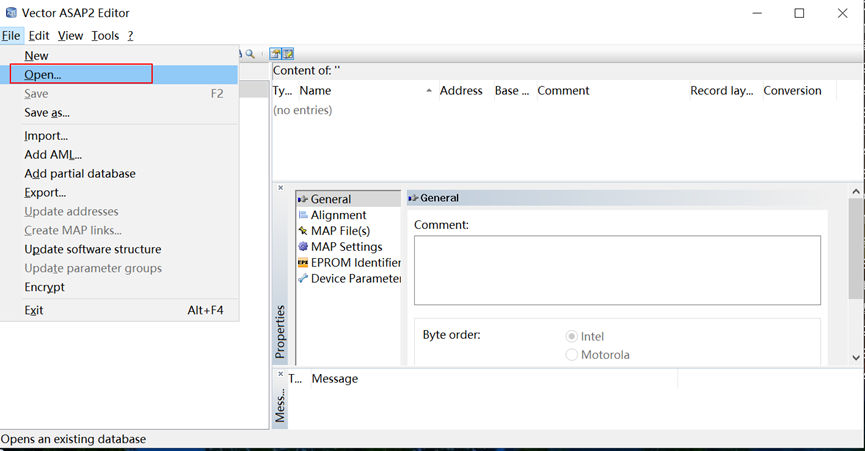Screen dimensions: 865x451
Task: Click the Ty... column header
Action: (284, 91)
